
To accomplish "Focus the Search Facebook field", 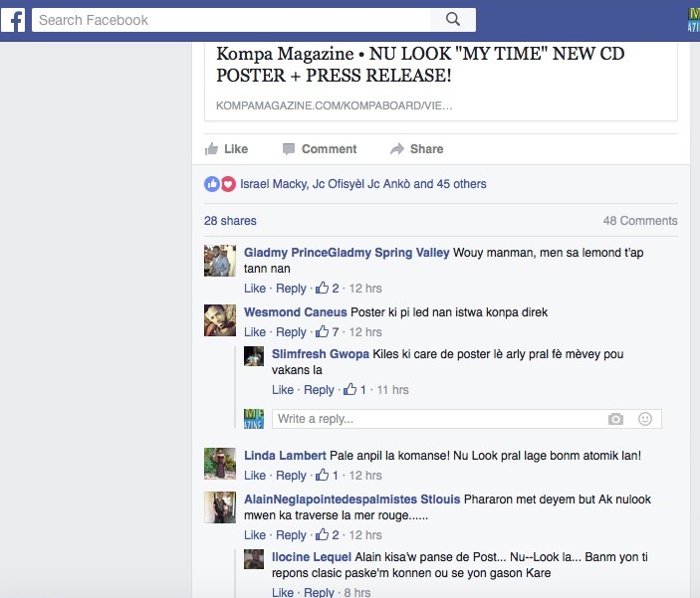I will [231, 20].
